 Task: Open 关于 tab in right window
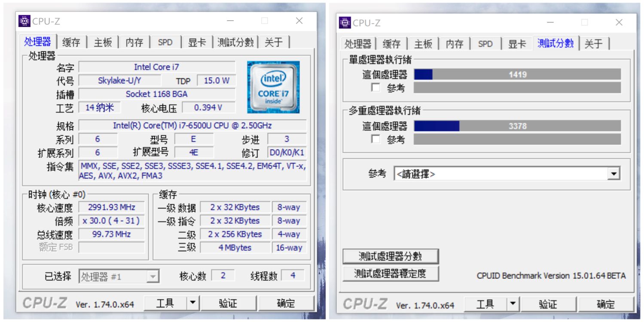pos(594,44)
